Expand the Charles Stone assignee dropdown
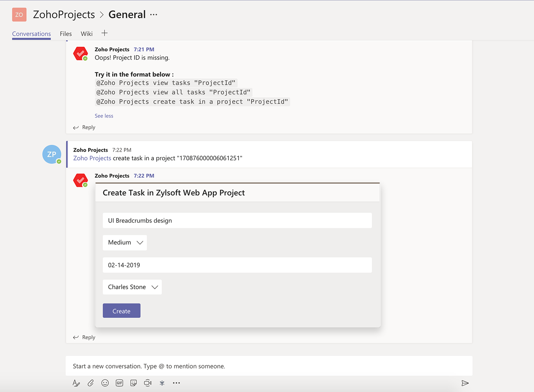Viewport: 534px width, 392px height. (x=132, y=287)
